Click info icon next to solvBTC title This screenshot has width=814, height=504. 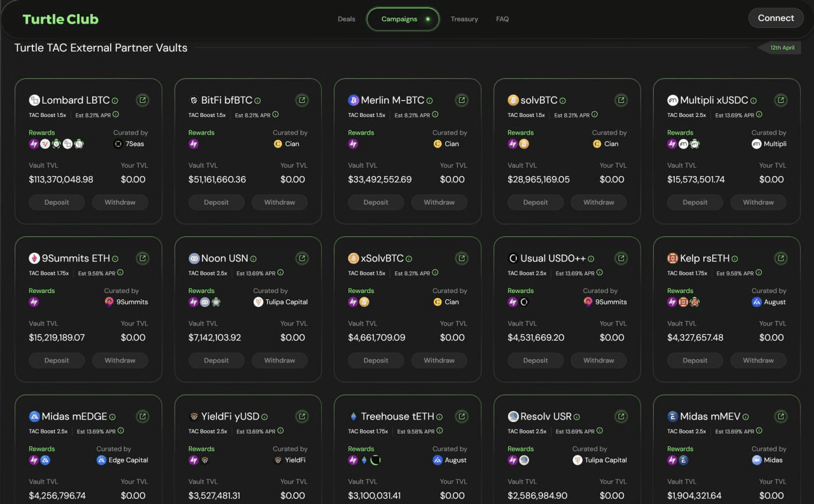(563, 100)
